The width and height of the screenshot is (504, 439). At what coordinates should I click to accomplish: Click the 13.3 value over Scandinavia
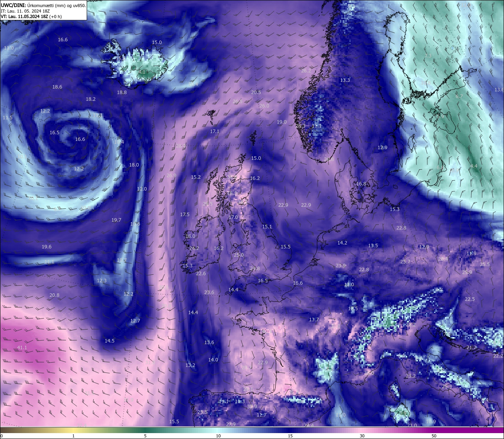click(345, 80)
